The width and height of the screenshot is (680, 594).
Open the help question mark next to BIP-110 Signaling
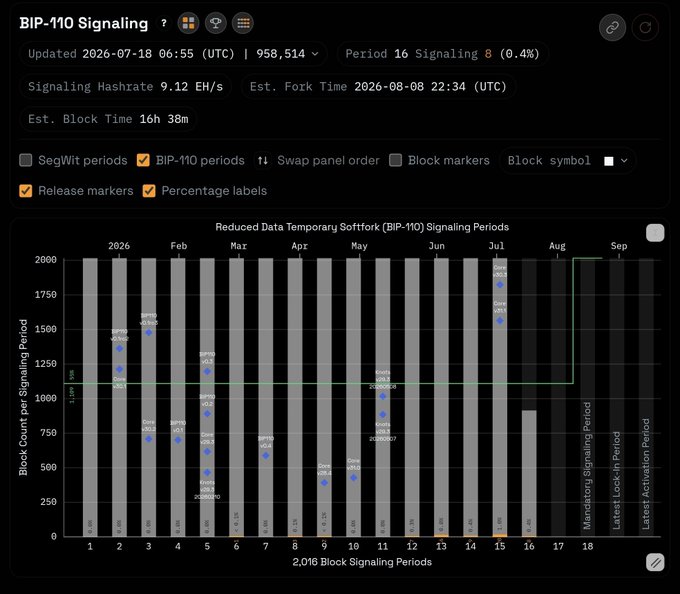click(163, 23)
